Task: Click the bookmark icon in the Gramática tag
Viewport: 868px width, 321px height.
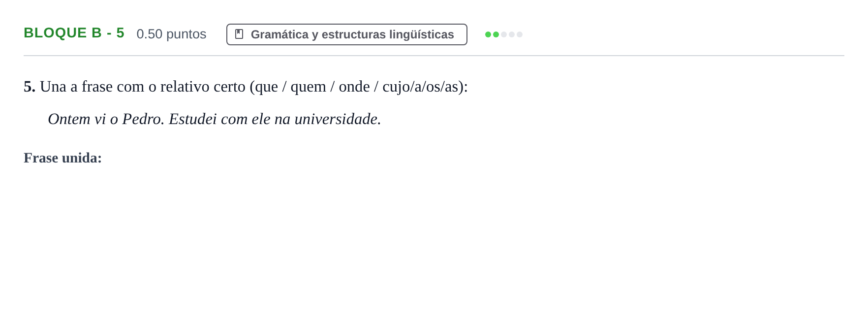Action: 239,34
